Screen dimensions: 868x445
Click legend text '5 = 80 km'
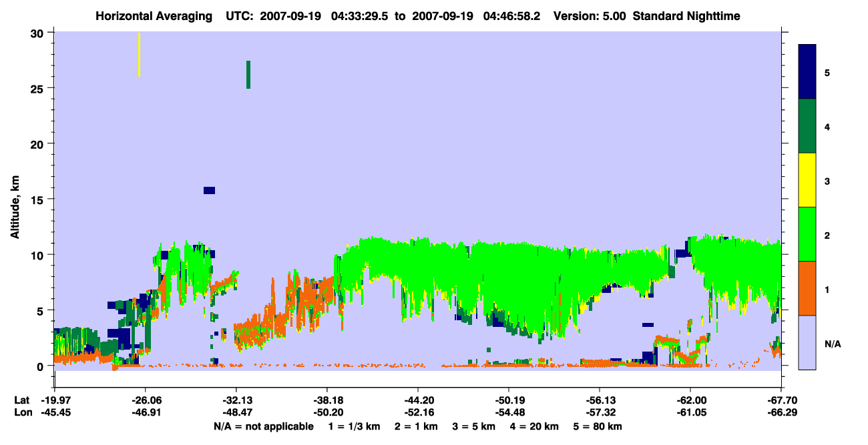point(598,426)
